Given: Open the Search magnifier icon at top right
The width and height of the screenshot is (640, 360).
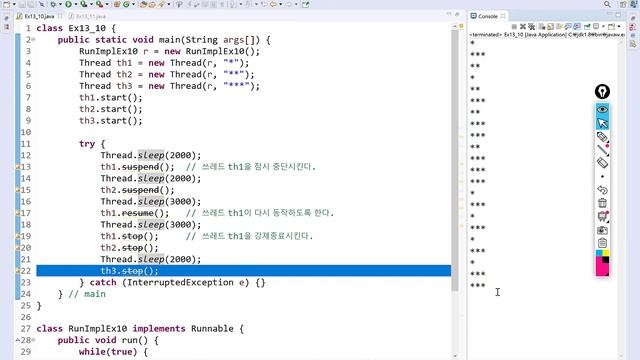Looking at the screenshot, I should pyautogui.click(x=607, y=4).
